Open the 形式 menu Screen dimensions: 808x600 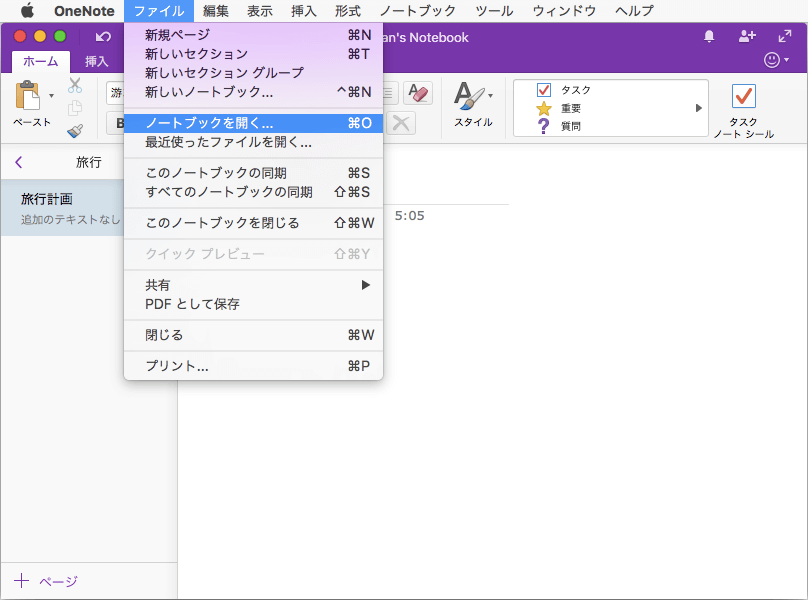click(x=348, y=10)
